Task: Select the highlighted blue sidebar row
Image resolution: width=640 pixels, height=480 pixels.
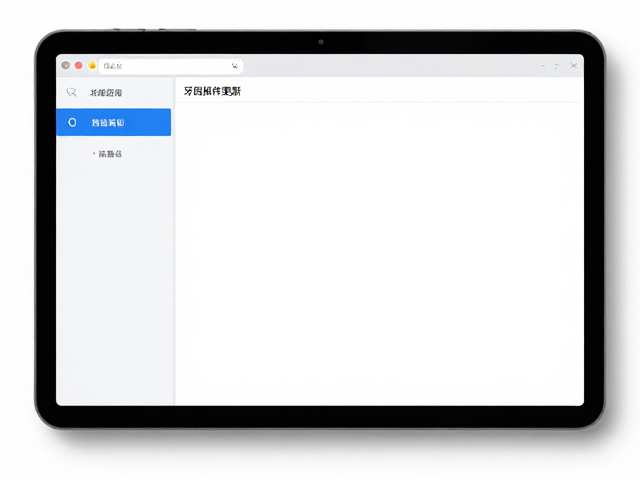Action: click(x=113, y=122)
